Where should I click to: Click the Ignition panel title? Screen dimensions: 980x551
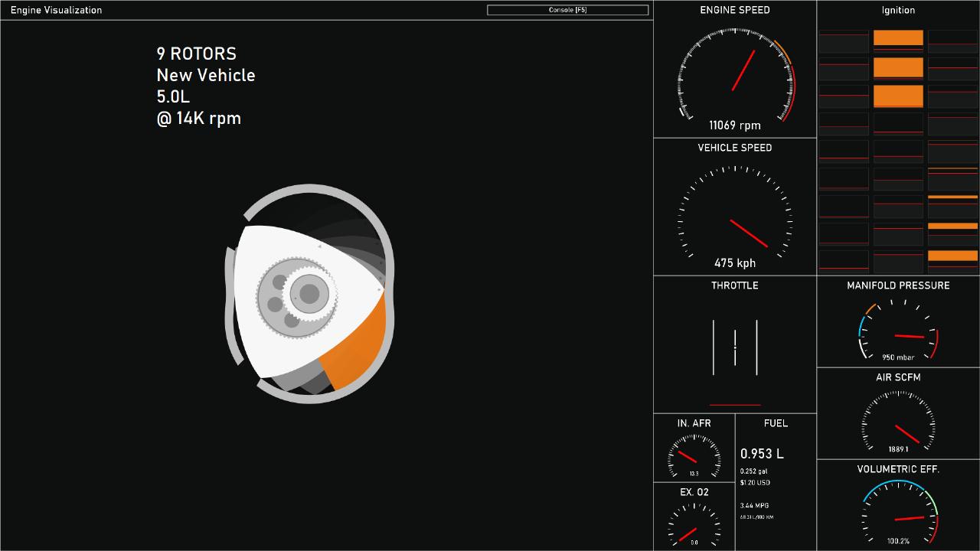click(898, 10)
